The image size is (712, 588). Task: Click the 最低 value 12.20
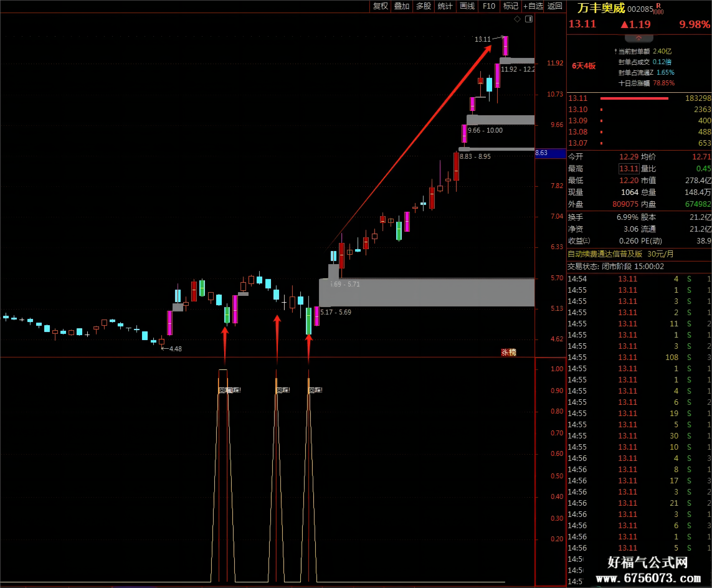[629, 181]
